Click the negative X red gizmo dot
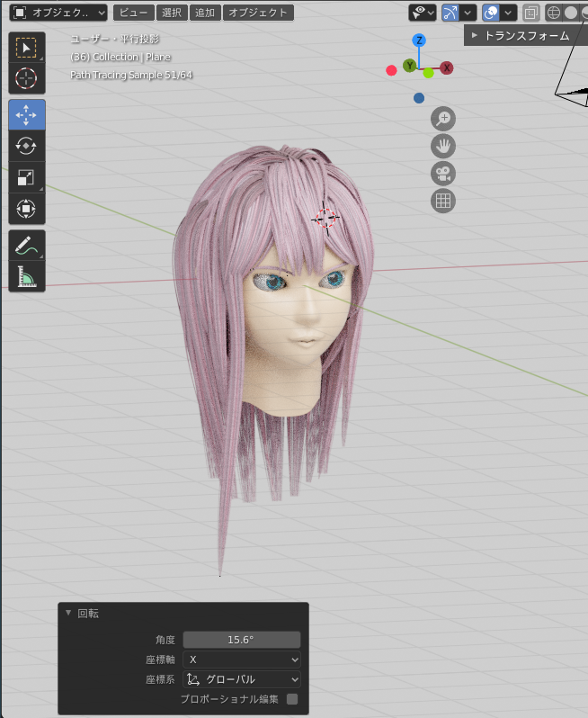Viewport: 588px width, 718px height. coord(391,70)
